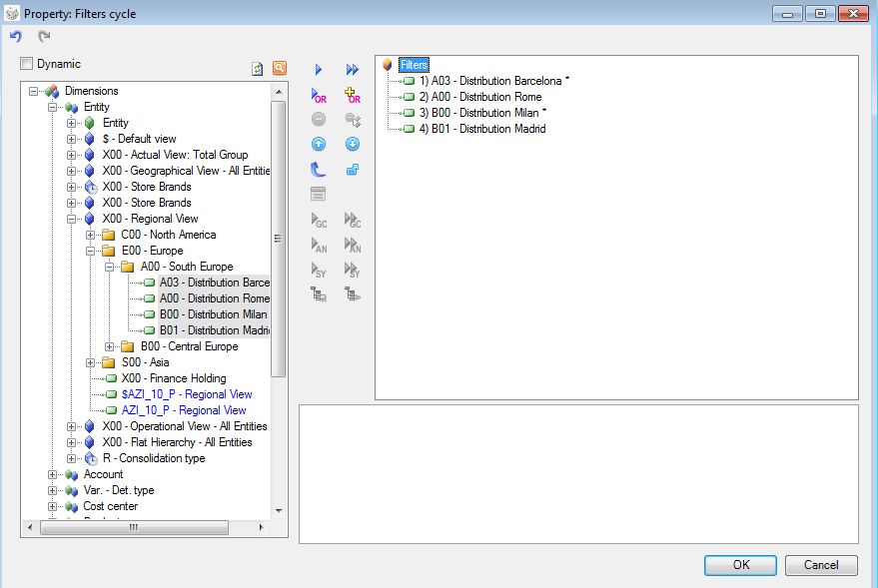Click the blue move up circle icon
This screenshot has height=588, width=878.
tap(319, 145)
